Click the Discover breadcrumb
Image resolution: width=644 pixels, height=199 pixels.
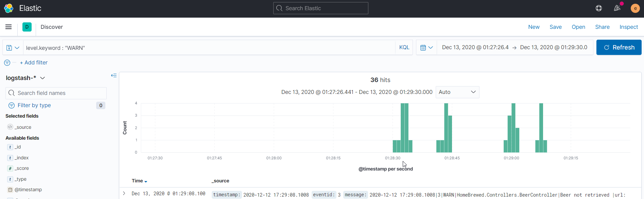tap(52, 27)
